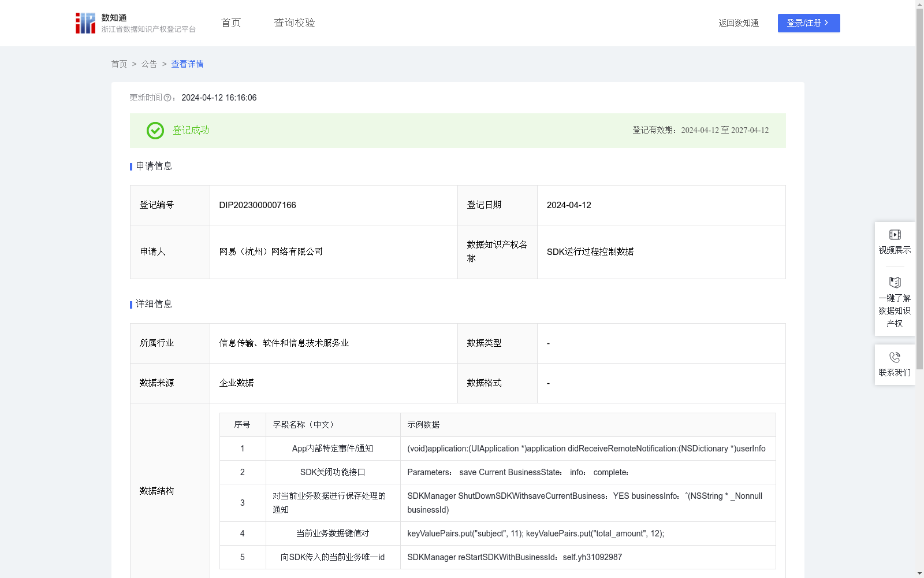Click applicant 网易（杭州）网络有限公司
The height and width of the screenshot is (578, 924).
[x=271, y=252]
